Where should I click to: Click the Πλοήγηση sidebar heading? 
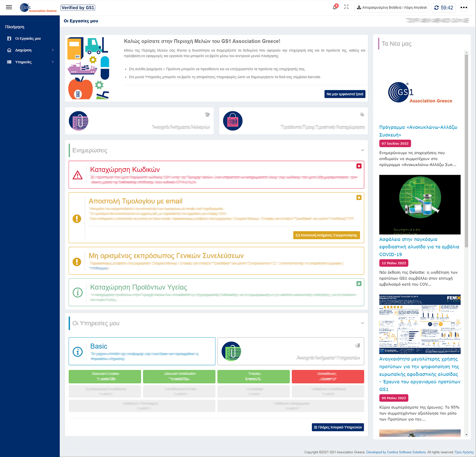pos(15,27)
